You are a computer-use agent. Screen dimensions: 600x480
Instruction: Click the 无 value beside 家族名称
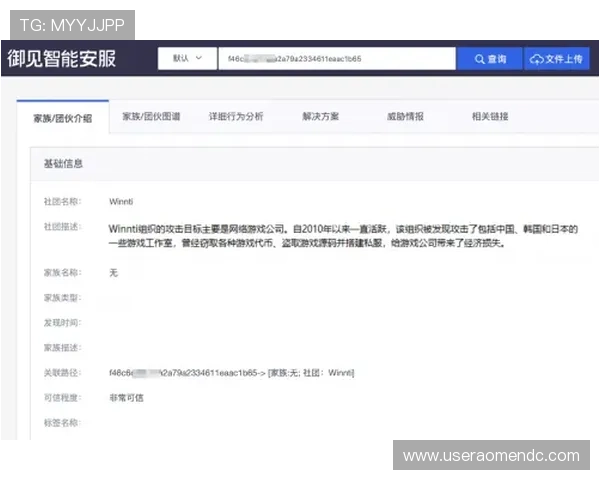click(114, 273)
